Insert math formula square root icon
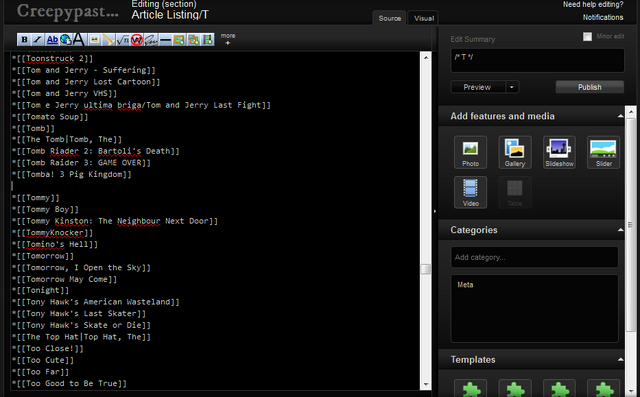This screenshot has height=397, width=640. 122,40
